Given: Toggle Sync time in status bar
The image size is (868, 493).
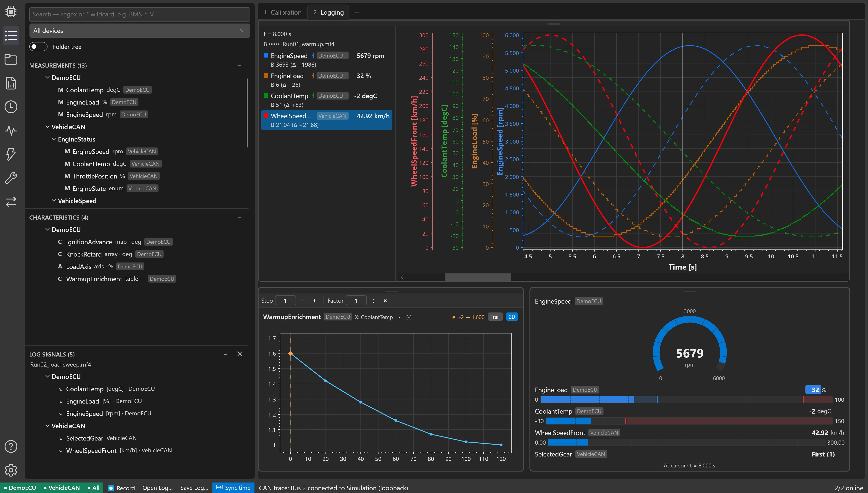Looking at the screenshot, I should [x=233, y=488].
